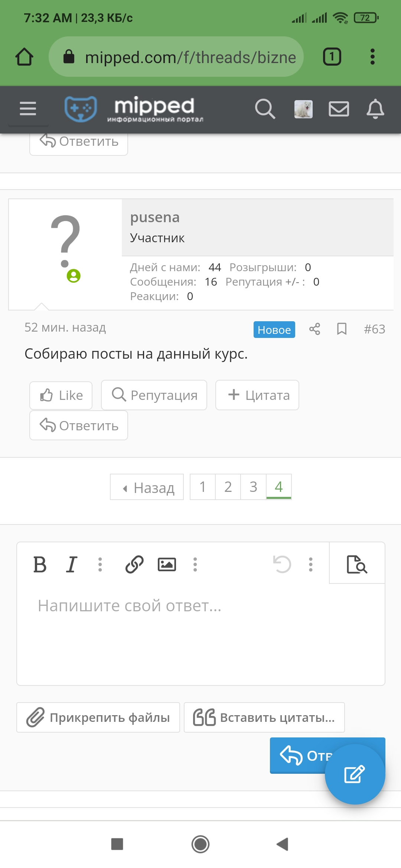Expand more insert options after image icon

click(195, 565)
